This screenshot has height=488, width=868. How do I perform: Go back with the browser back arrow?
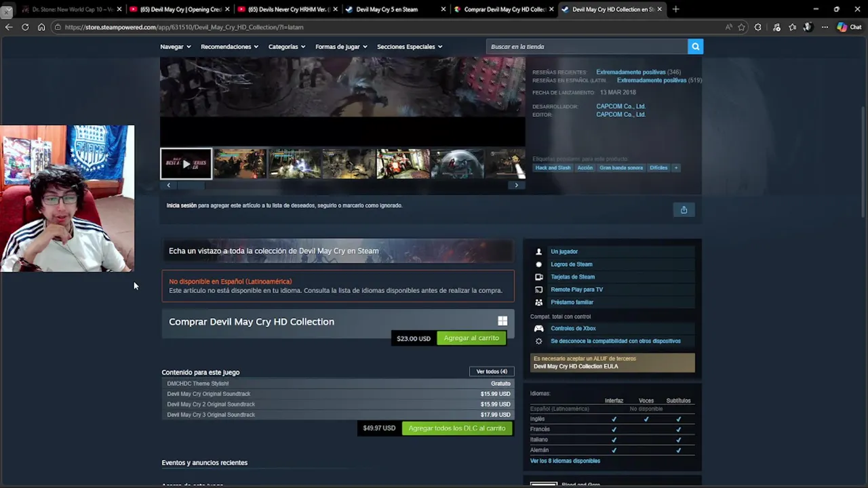coord(9,27)
